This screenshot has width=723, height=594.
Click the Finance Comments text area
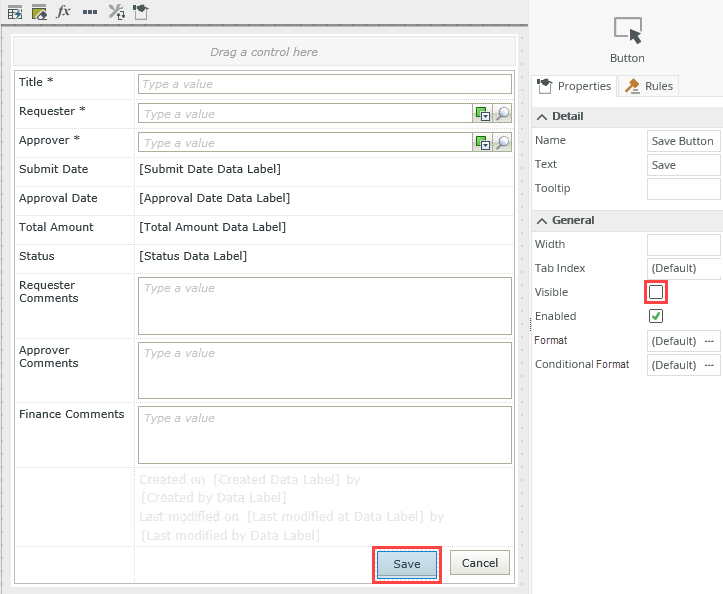325,435
